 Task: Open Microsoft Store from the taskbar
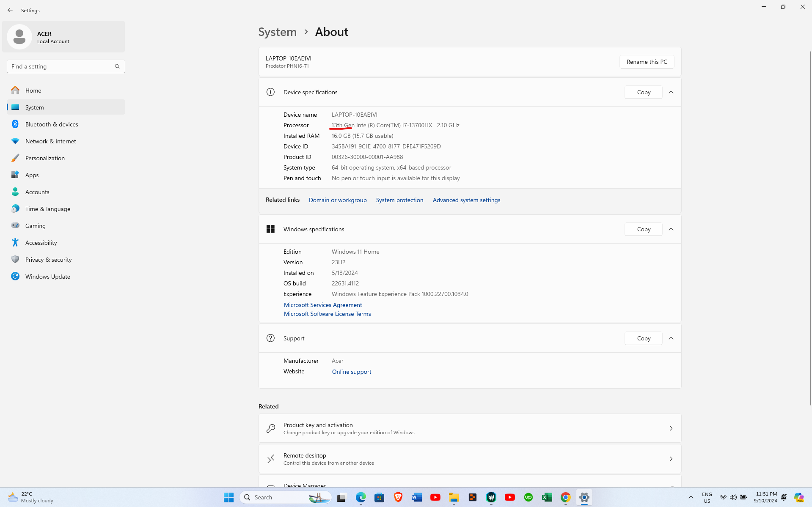coord(379,497)
